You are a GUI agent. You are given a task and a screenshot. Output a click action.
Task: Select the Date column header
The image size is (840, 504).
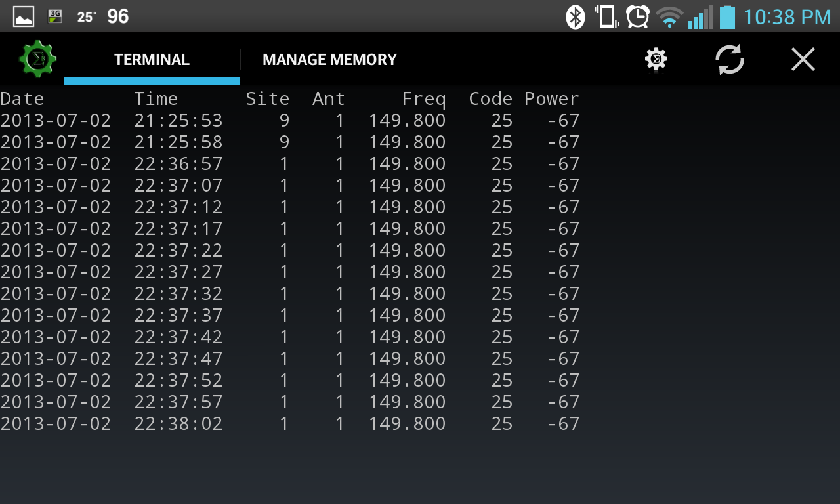tap(22, 99)
